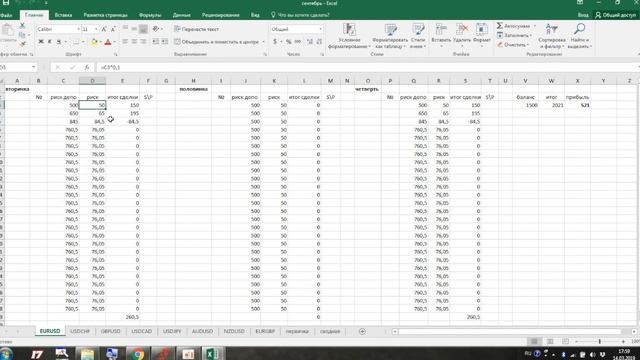Viewport: 640px width, 360px height.
Task: Decrease decimal places
Action: (x=319, y=42)
